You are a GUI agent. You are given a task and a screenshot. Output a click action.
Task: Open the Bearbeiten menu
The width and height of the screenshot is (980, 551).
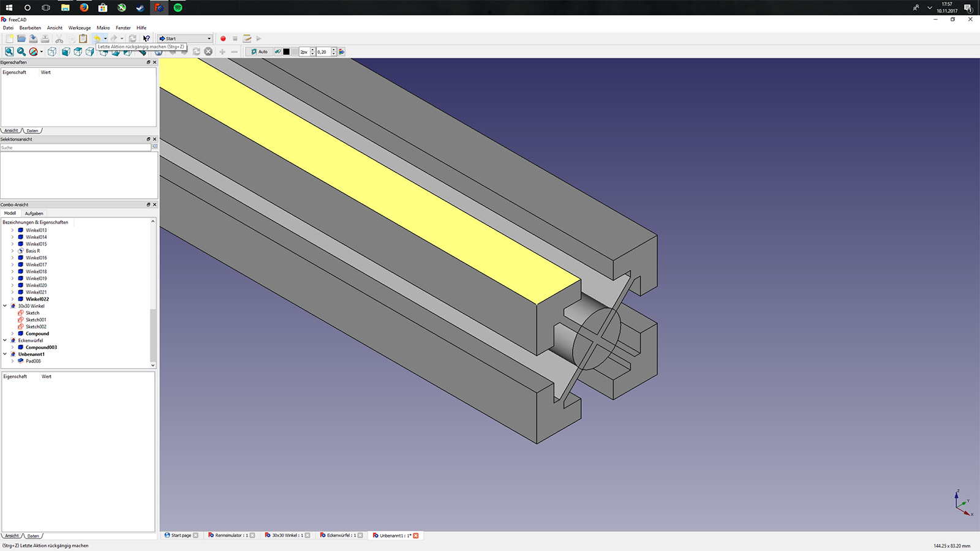(30, 28)
